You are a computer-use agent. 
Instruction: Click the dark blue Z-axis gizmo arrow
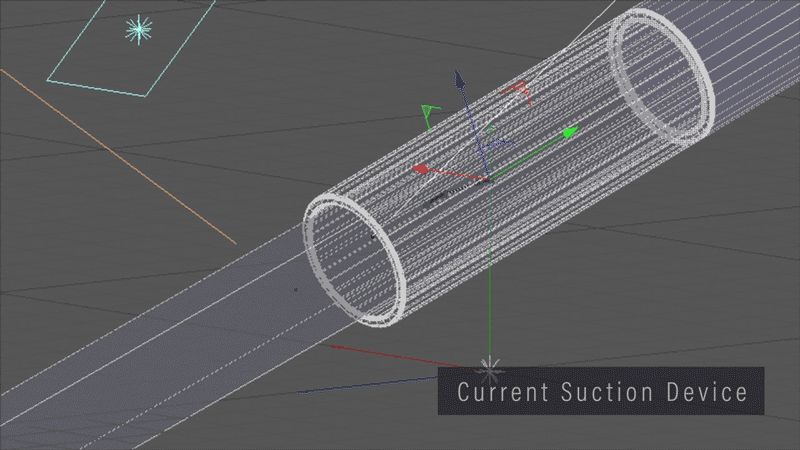coord(460,81)
